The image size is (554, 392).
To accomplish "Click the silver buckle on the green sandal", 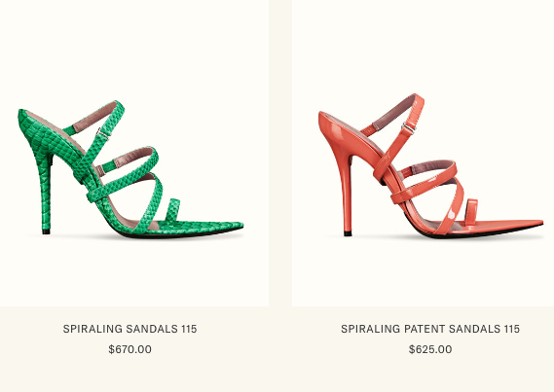I will tap(103, 133).
